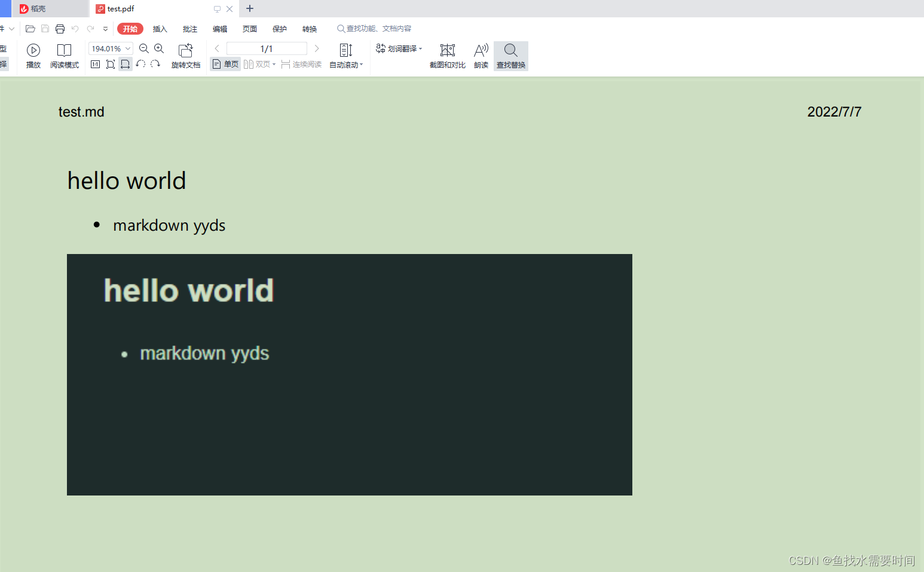Add a new tab with plus button

tap(250, 8)
